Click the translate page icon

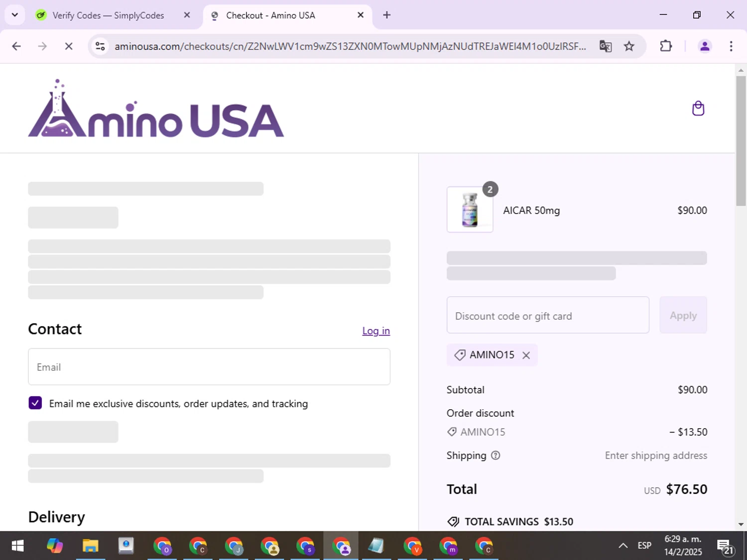point(606,46)
